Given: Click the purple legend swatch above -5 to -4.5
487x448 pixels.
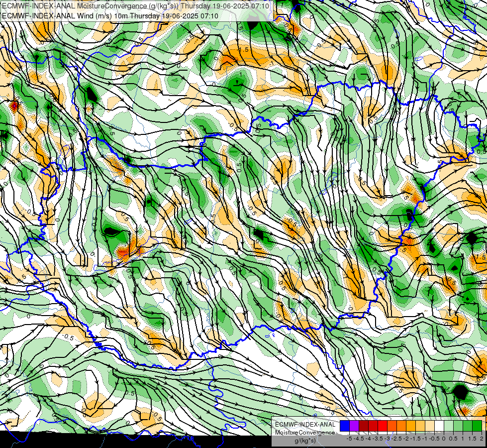Looking at the screenshot, I should pyautogui.click(x=354, y=426).
